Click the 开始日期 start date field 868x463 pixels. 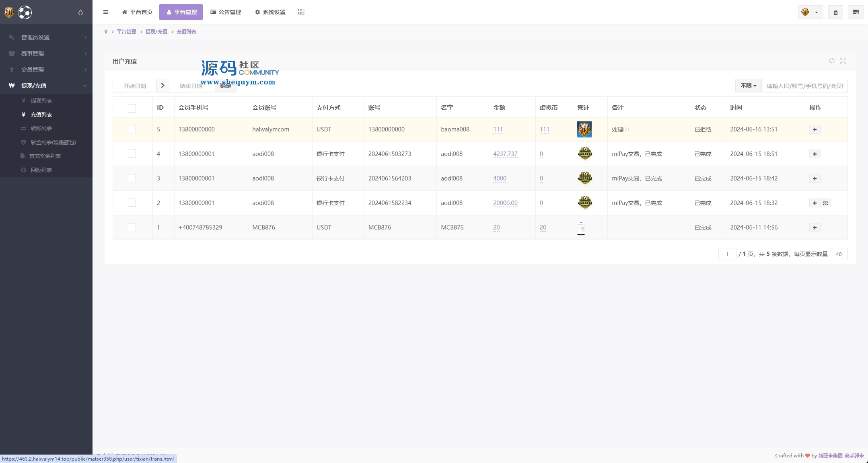click(x=134, y=86)
